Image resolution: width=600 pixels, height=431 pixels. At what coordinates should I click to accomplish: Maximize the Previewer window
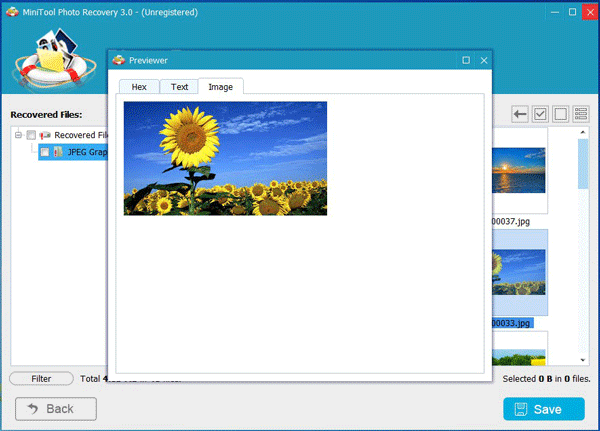tap(466, 61)
